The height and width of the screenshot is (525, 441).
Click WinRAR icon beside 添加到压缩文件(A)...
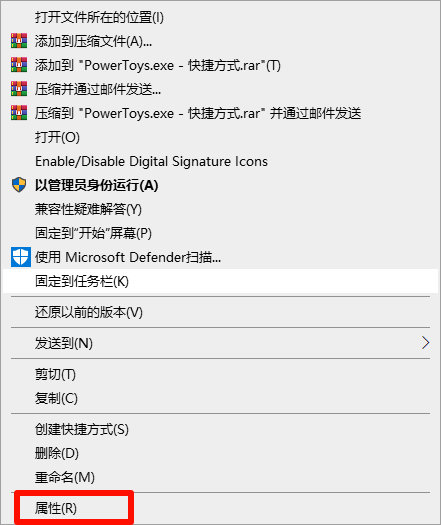(x=19, y=41)
